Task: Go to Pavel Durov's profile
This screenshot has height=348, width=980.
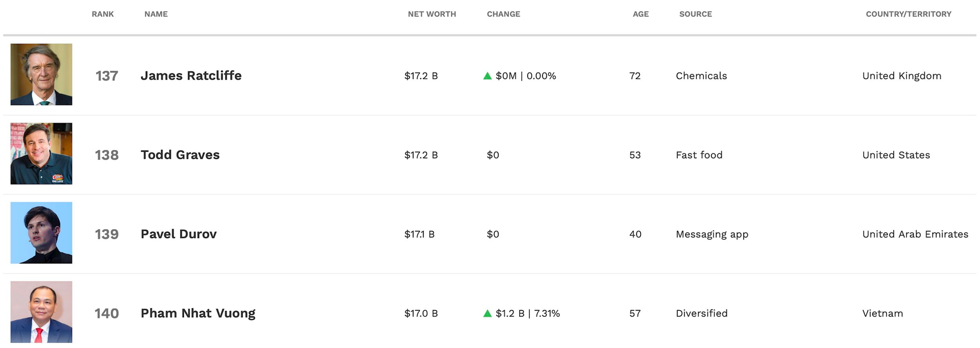Action: point(179,234)
